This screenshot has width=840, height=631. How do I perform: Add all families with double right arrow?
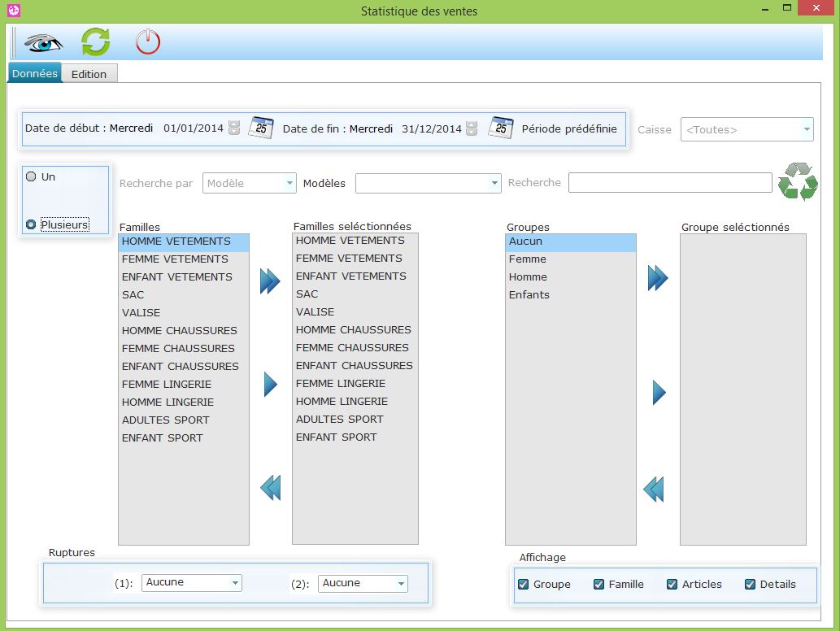pos(270,281)
